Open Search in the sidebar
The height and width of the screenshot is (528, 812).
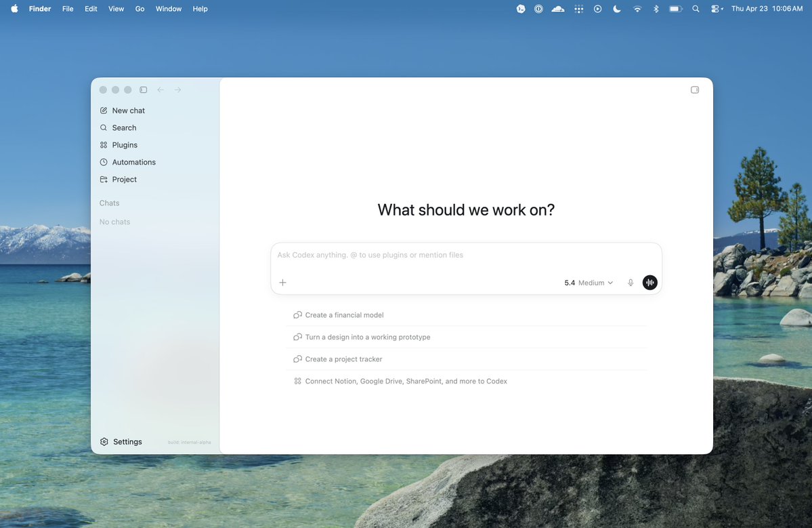118,127
